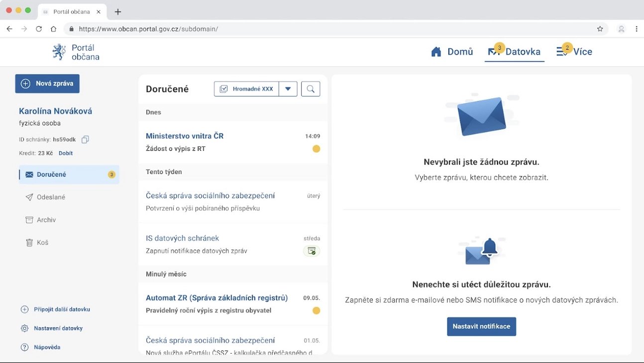
Task: Click the Dobít credit link
Action: tap(66, 153)
